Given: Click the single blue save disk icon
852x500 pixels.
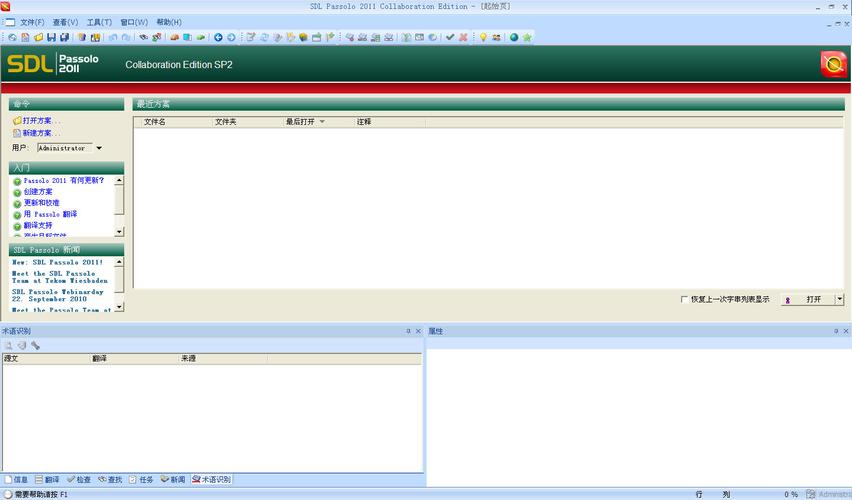Looking at the screenshot, I should (52, 38).
